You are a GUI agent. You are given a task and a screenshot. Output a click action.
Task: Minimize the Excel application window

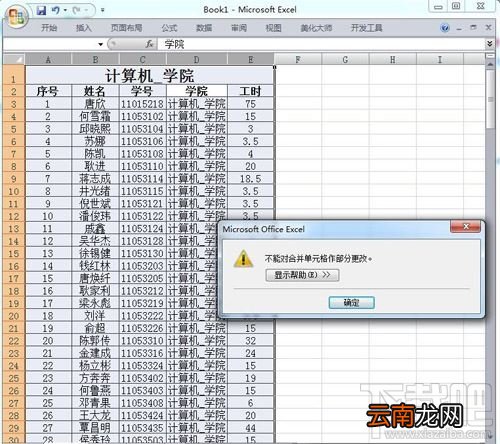tap(438, 6)
